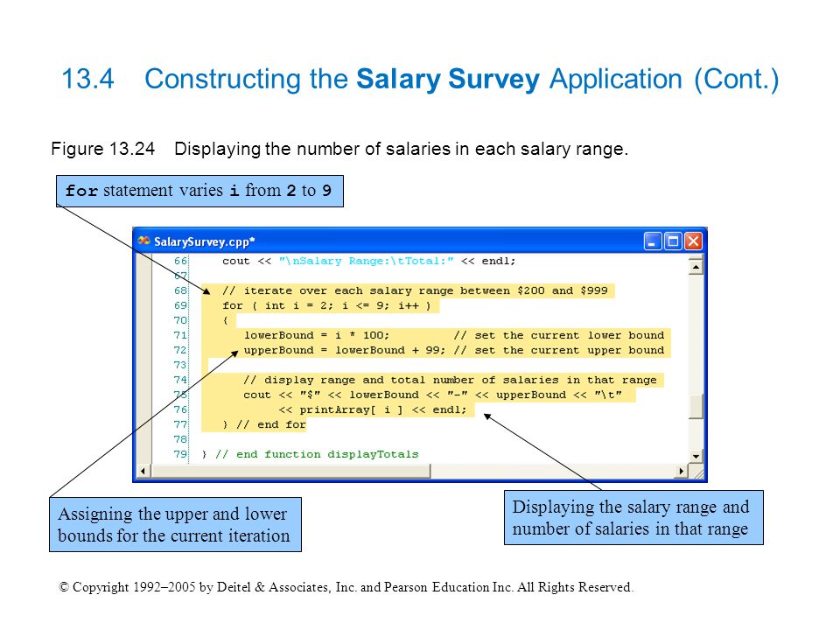The image size is (840, 630).
Task: Click the code "lowerBound = i * 100;"
Action: coord(317,335)
